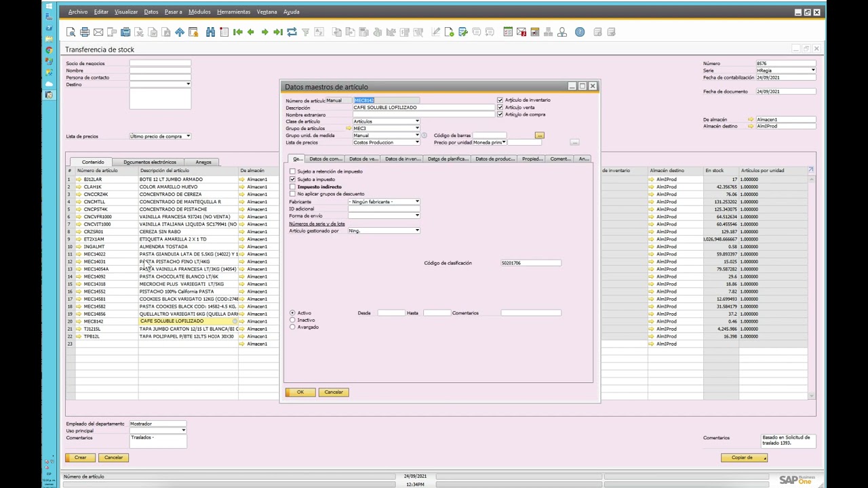Click the Código de clasificación field
Screen dimensions: 868x488
(530, 263)
